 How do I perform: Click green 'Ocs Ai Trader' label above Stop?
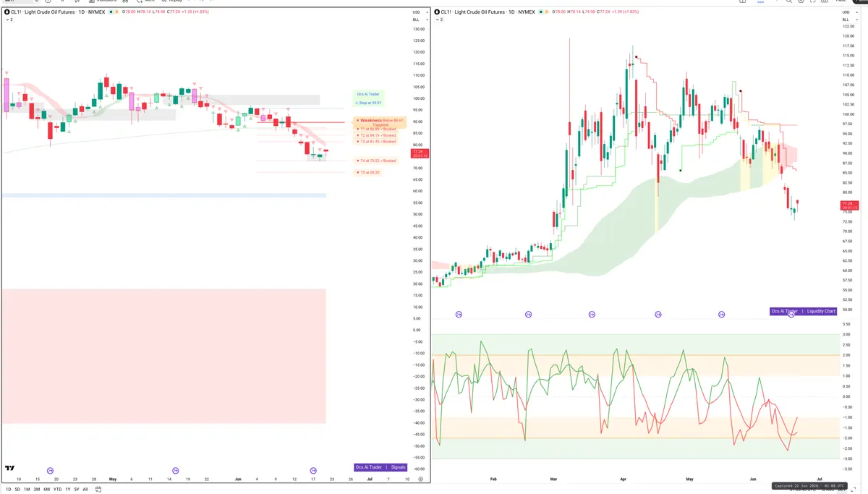pos(368,94)
